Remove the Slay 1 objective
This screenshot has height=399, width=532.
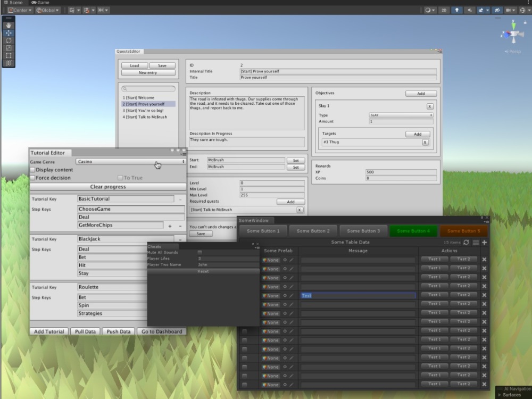click(x=429, y=106)
